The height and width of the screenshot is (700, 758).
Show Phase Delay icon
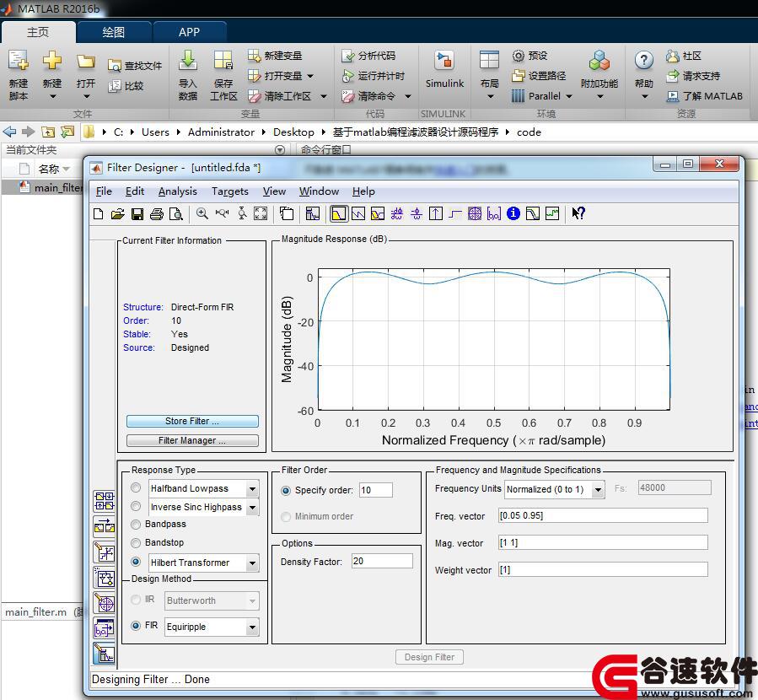tap(417, 213)
